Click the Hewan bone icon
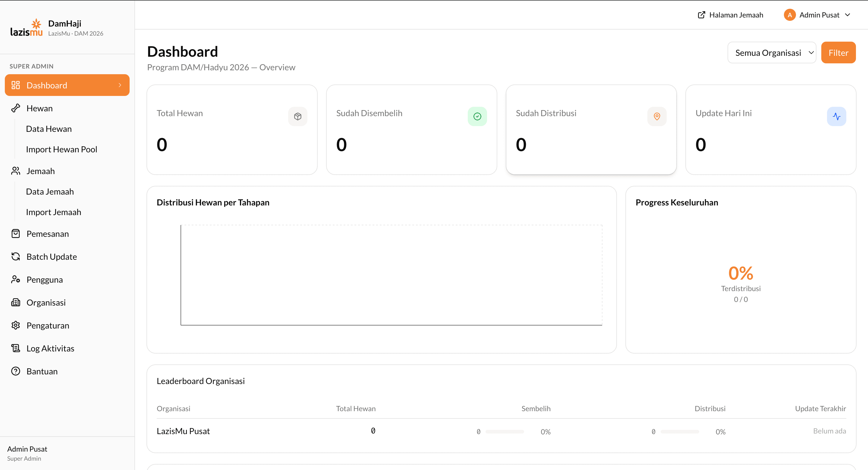The image size is (868, 470). 15,108
